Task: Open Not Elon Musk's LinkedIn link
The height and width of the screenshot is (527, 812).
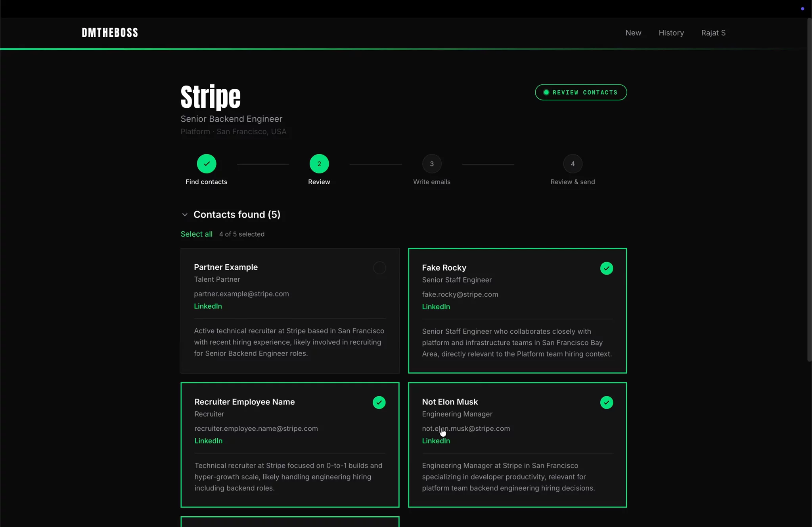Action: tap(436, 441)
